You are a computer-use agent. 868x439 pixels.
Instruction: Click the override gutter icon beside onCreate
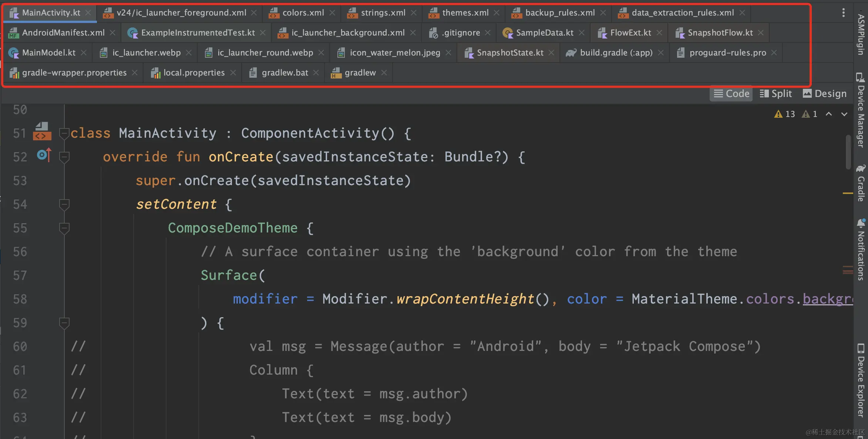pos(44,155)
